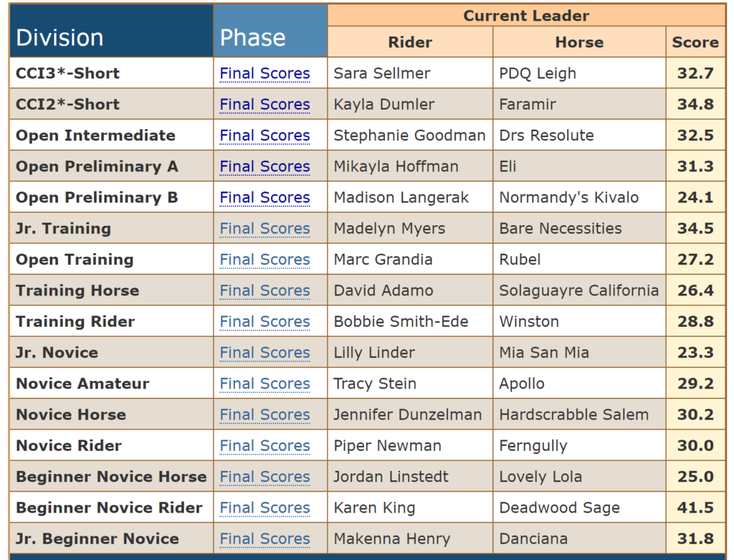Open Beginner Novice Horse Final Scores
This screenshot has width=734, height=560.
[x=265, y=477]
